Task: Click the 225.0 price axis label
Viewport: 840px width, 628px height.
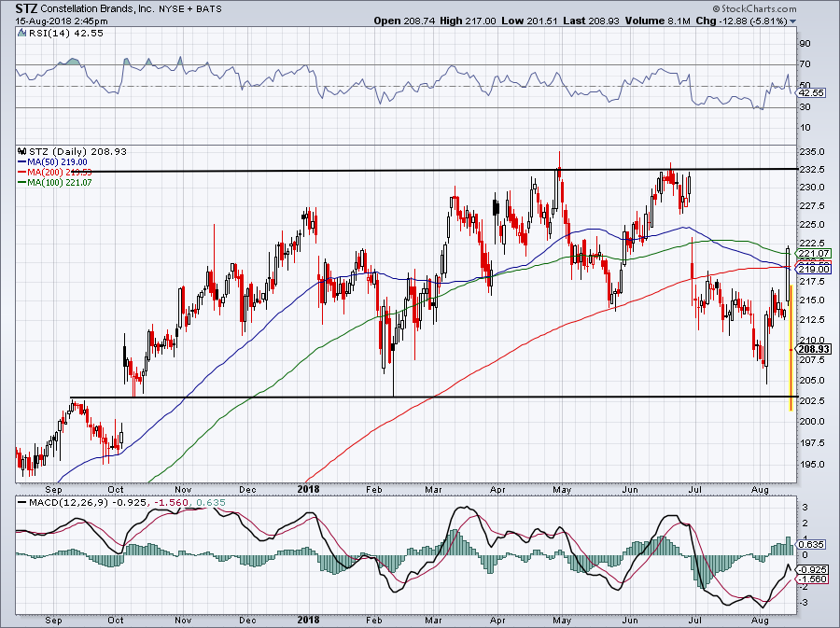Action: 811,224
